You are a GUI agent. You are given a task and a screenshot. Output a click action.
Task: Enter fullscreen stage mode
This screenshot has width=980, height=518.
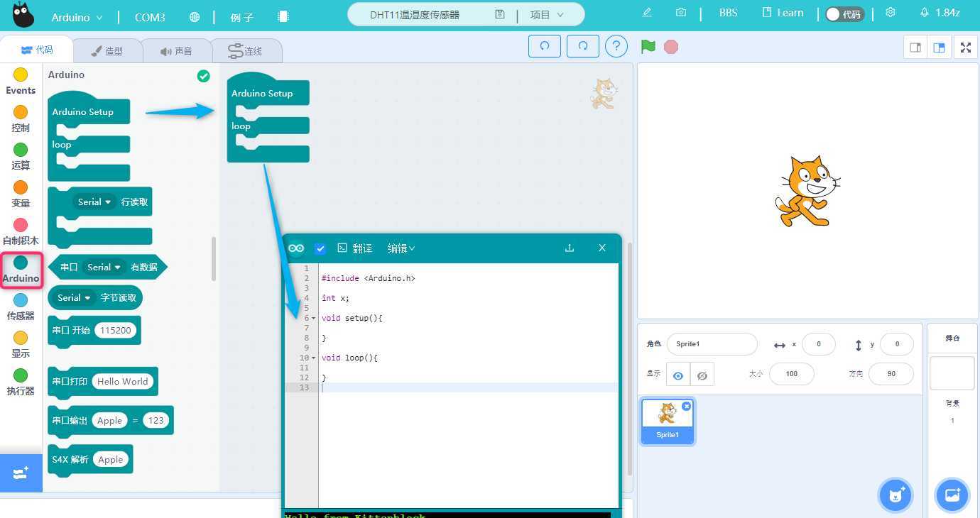(966, 48)
